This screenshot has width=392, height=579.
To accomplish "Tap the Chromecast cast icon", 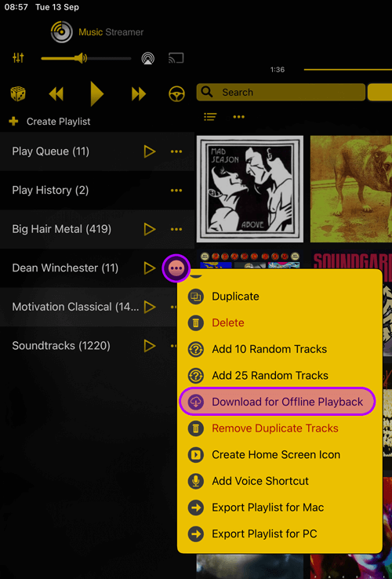I will (x=176, y=58).
